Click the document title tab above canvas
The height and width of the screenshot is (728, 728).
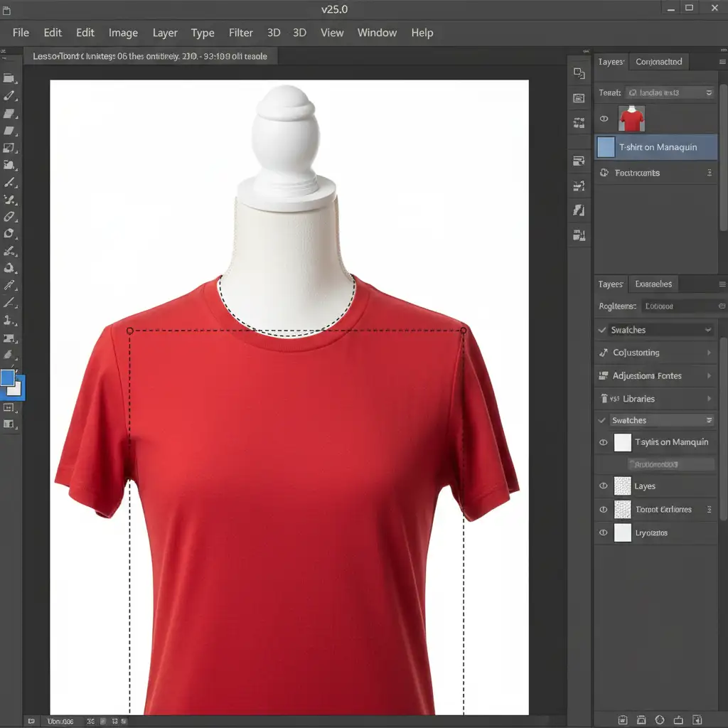pos(150,56)
